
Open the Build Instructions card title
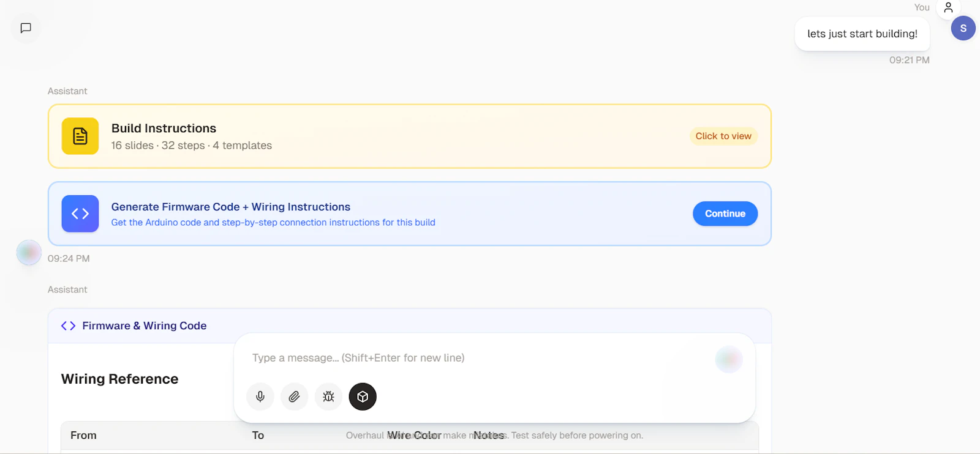coord(164,128)
